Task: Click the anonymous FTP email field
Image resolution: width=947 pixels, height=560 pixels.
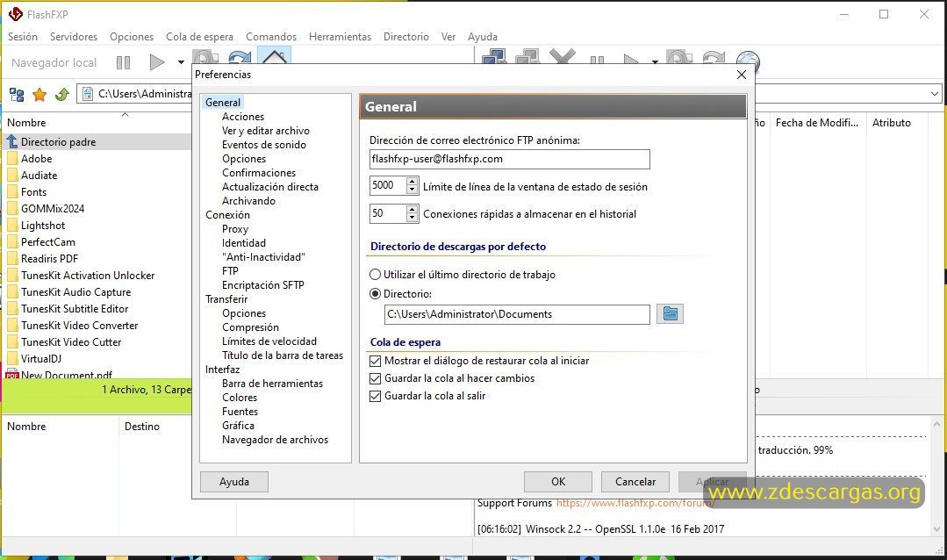Action: [510, 159]
